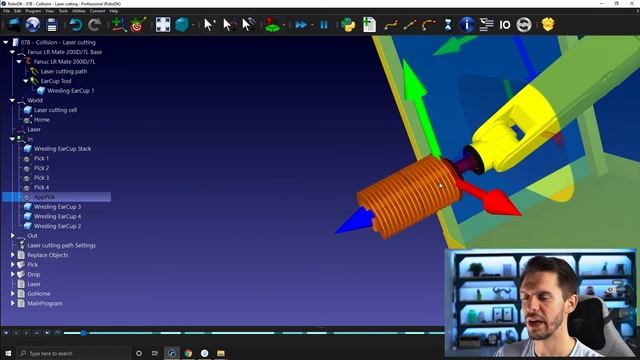Collapse the Fanuc LR Mate 200iD/7L robot node
The height and width of the screenshot is (360, 640).
19,62
